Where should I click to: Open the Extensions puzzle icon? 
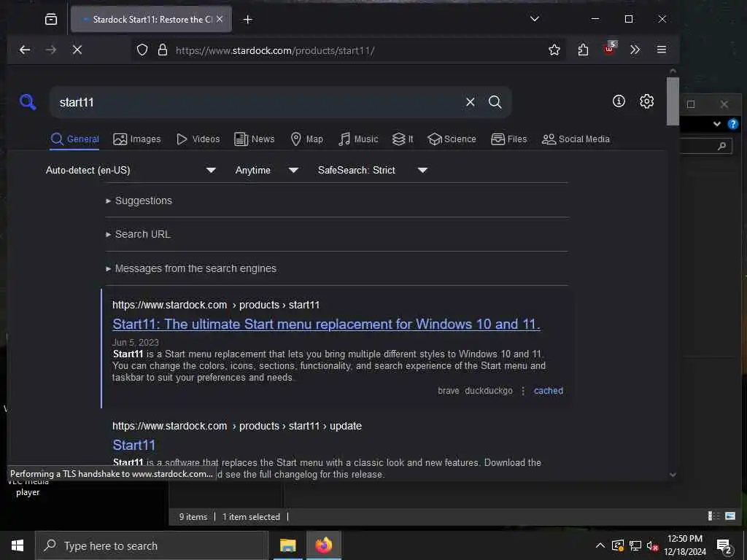[583, 50]
